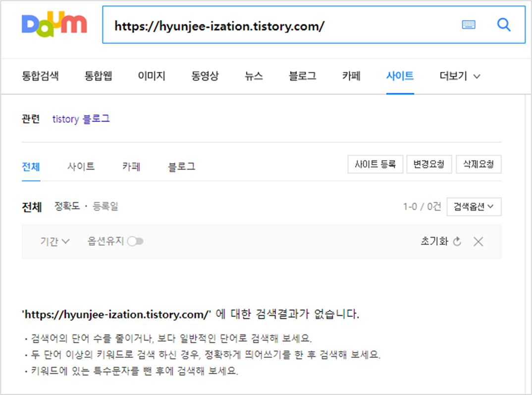The image size is (532, 395).
Task: Open related search 'tistory 블로그' link
Action: point(81,119)
